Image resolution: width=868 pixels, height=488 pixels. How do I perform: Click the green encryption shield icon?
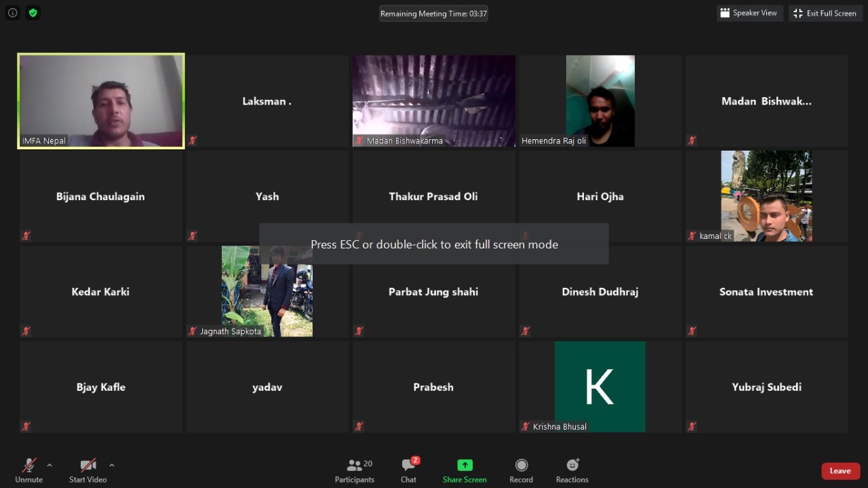pos(33,13)
